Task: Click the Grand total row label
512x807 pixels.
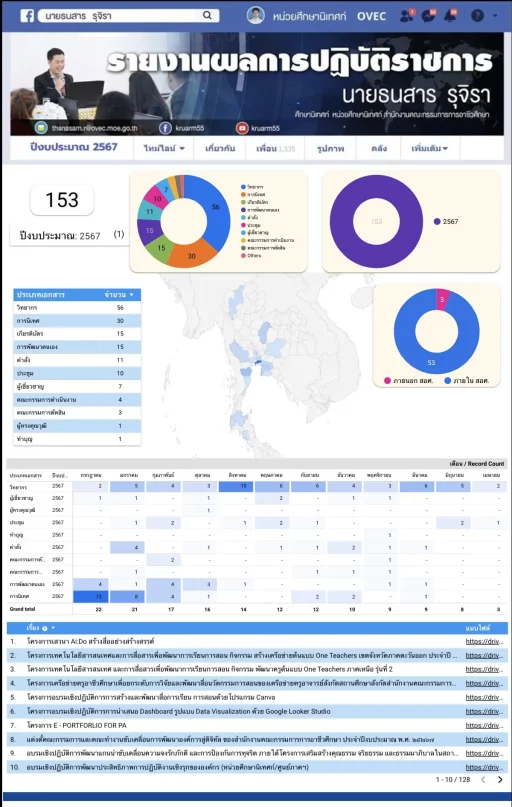Action: point(22,609)
